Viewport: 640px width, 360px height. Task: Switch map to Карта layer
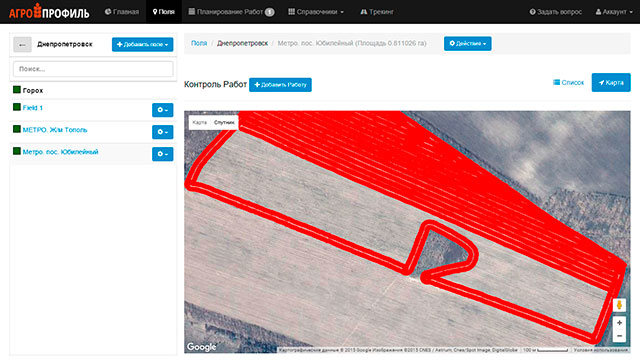click(x=200, y=122)
